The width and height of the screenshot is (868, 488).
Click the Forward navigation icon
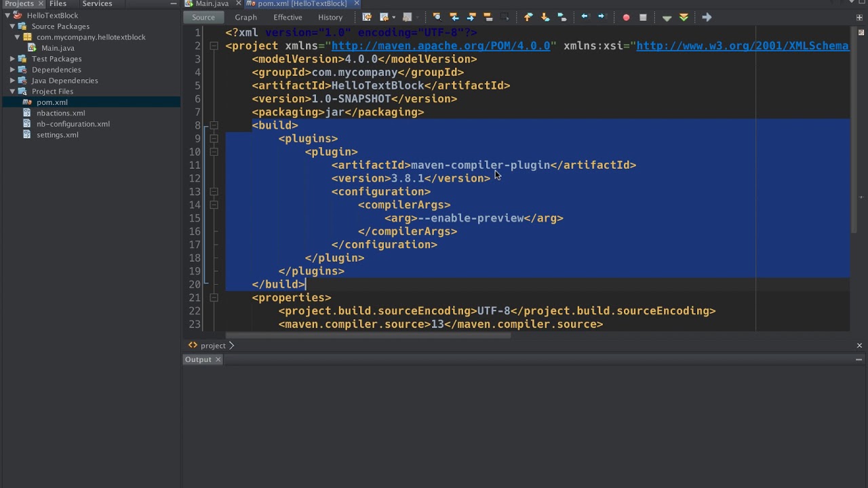pyautogui.click(x=407, y=17)
